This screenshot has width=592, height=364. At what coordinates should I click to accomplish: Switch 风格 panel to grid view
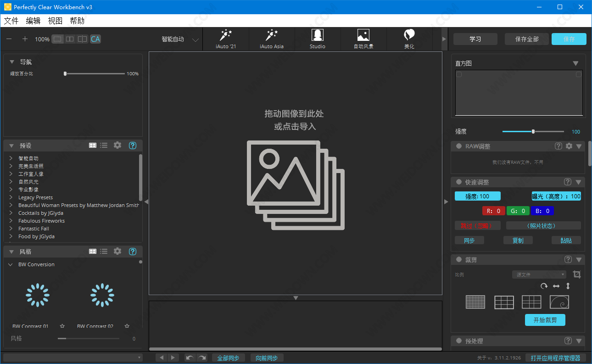(x=93, y=252)
